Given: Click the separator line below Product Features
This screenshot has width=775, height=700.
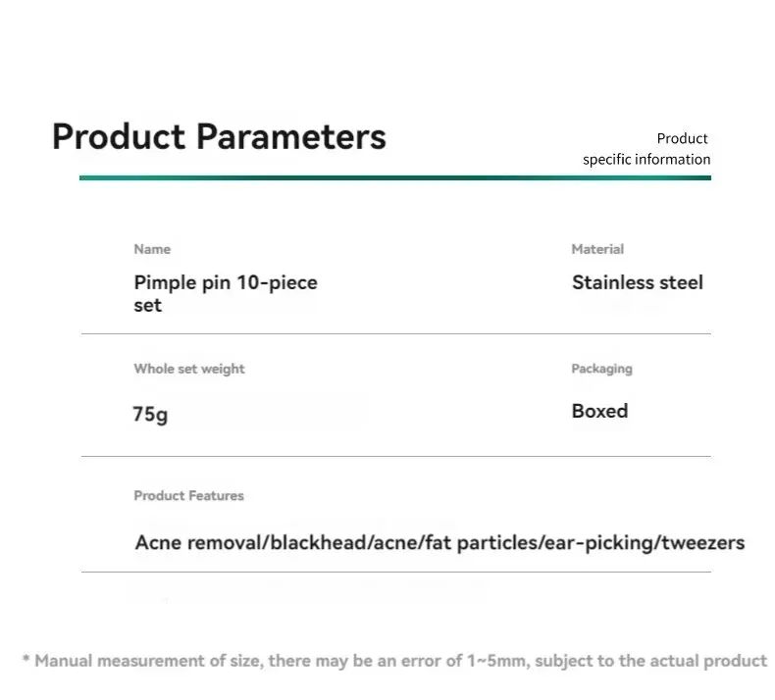Looking at the screenshot, I should [396, 572].
